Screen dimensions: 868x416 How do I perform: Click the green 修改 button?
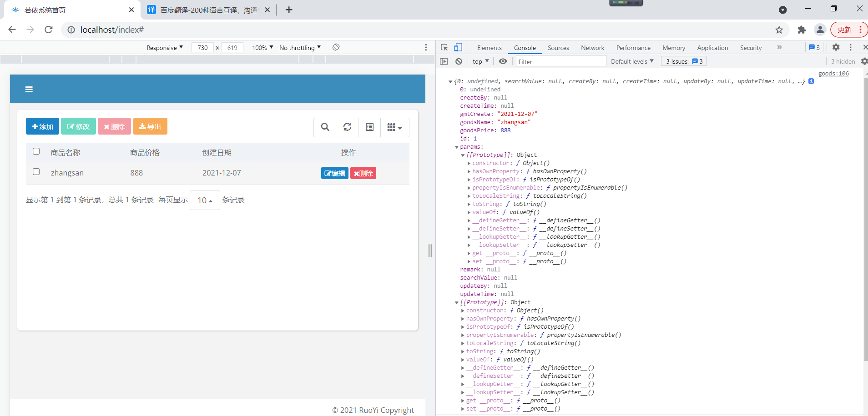[x=78, y=126]
